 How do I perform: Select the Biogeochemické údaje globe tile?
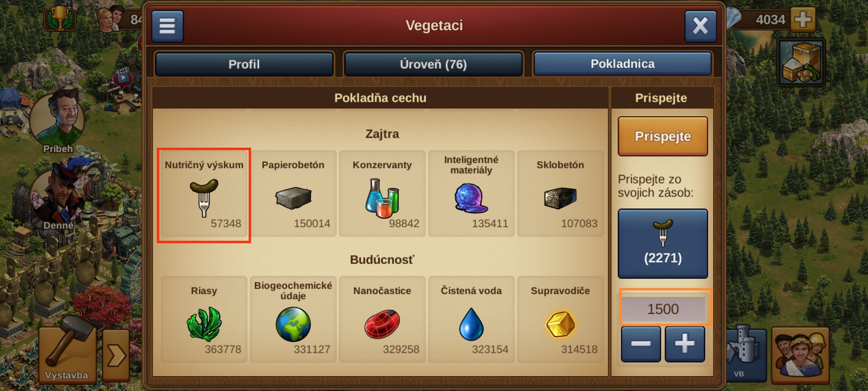293,319
